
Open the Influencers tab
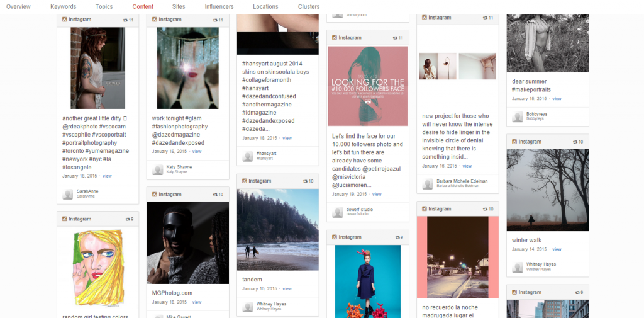pos(219,7)
